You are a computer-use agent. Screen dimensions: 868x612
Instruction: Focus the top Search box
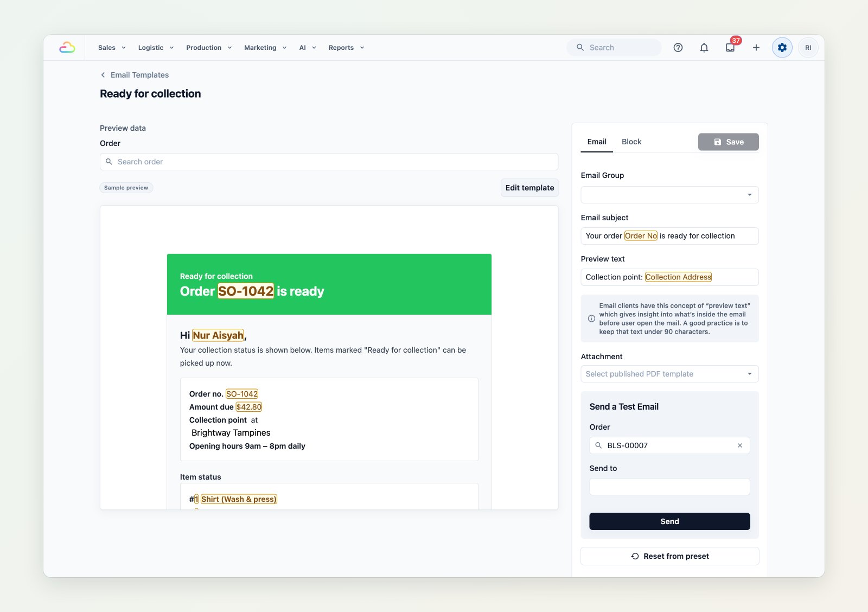click(x=614, y=48)
